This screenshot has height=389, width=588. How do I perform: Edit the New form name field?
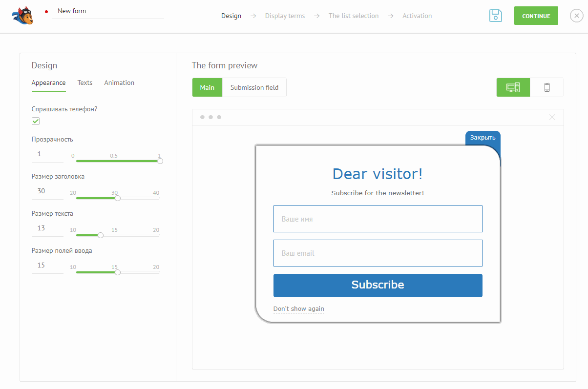(108, 11)
